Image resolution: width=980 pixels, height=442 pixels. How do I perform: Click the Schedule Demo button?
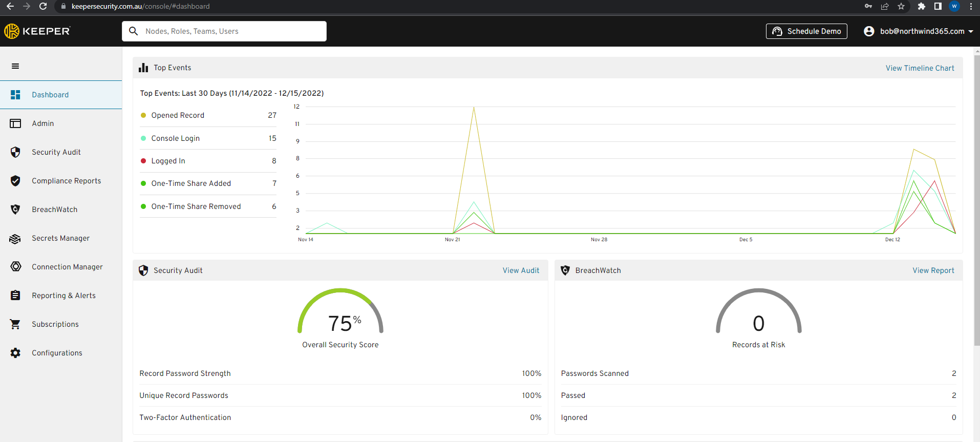point(806,31)
